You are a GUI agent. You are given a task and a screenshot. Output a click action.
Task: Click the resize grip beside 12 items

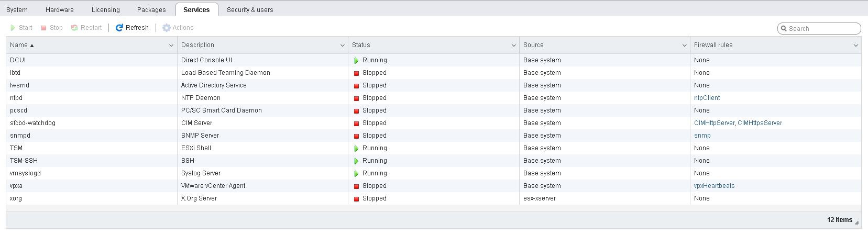857,223
